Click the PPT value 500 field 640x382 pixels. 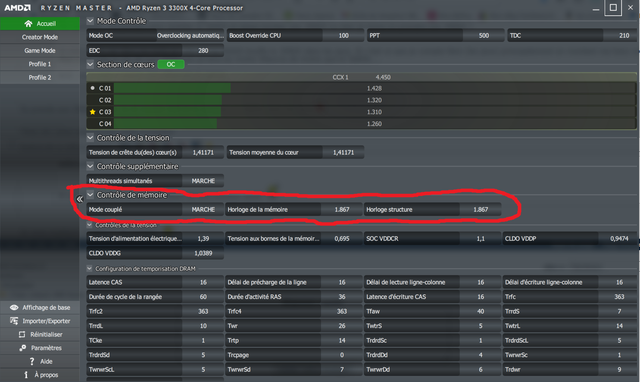pyautogui.click(x=483, y=36)
